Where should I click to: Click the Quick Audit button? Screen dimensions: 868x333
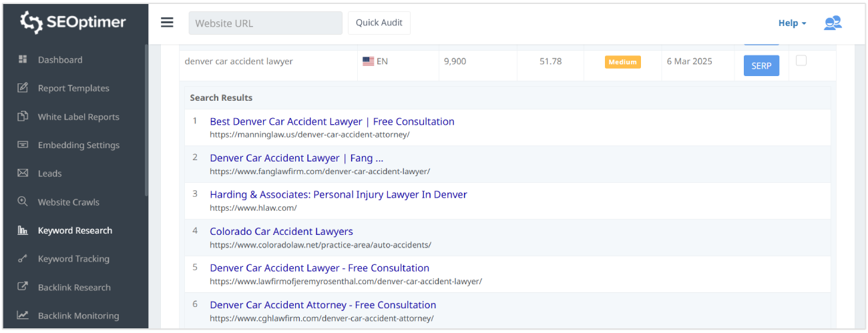click(379, 23)
